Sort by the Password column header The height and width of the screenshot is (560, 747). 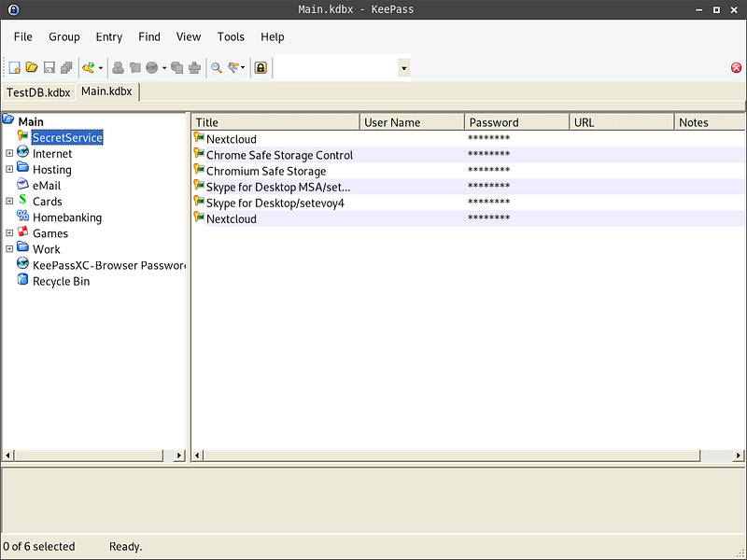point(517,122)
